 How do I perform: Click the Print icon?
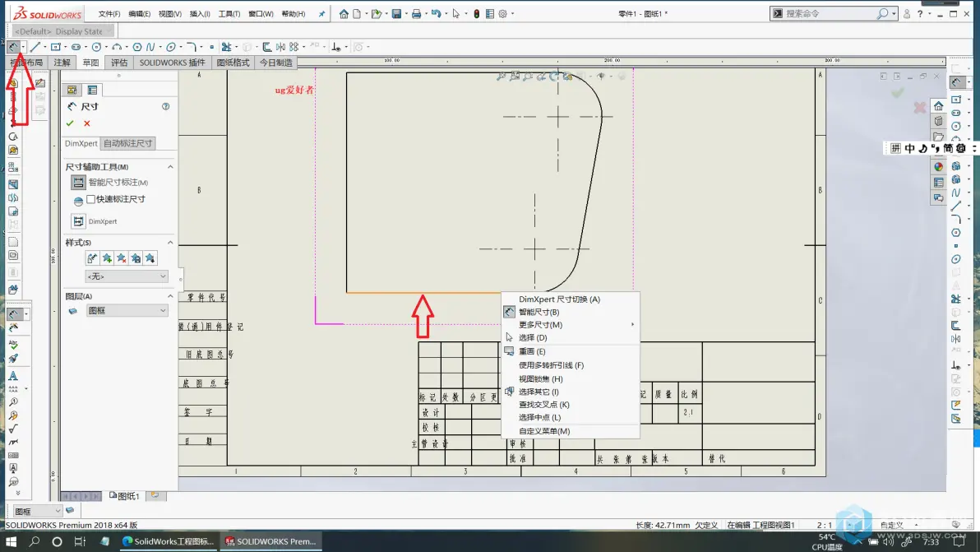click(x=416, y=14)
